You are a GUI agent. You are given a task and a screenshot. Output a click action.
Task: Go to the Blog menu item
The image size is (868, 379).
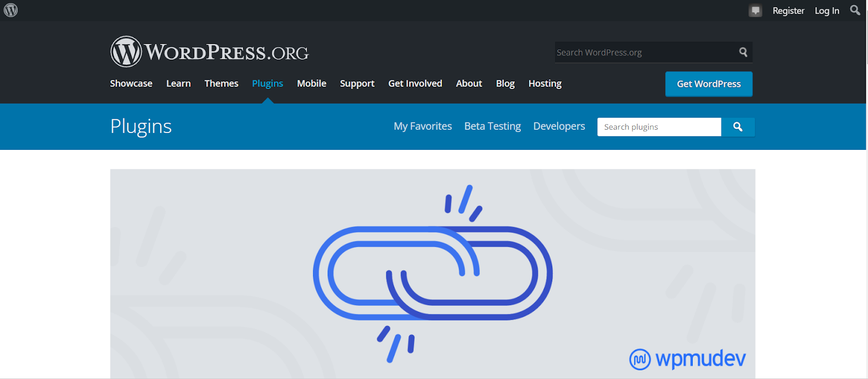[x=505, y=84]
